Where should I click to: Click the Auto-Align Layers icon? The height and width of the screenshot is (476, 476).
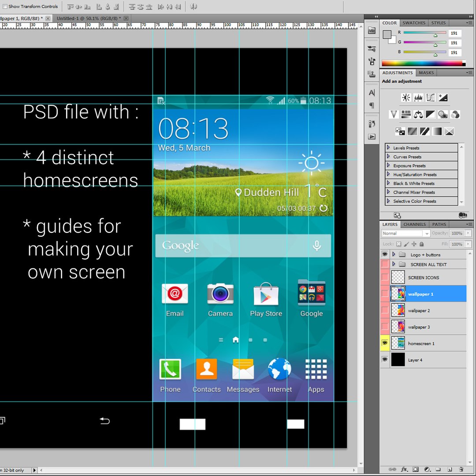coord(193,7)
